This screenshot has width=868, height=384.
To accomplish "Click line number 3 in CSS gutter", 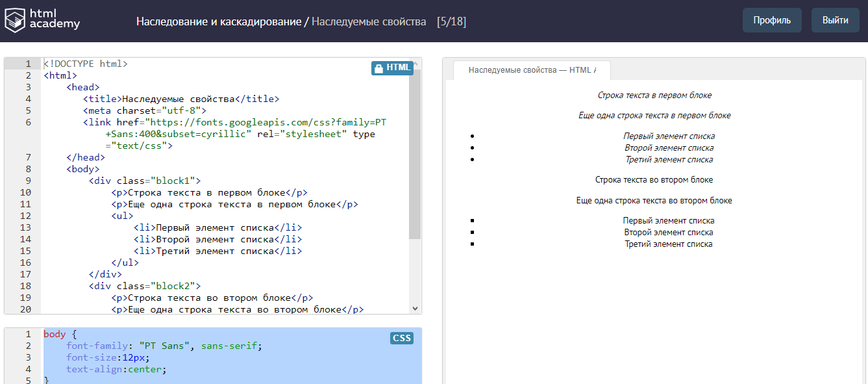I will tap(28, 357).
